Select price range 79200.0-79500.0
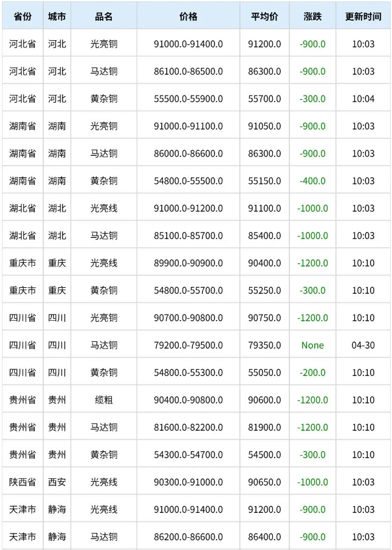The height and width of the screenshot is (550, 392). (x=188, y=345)
